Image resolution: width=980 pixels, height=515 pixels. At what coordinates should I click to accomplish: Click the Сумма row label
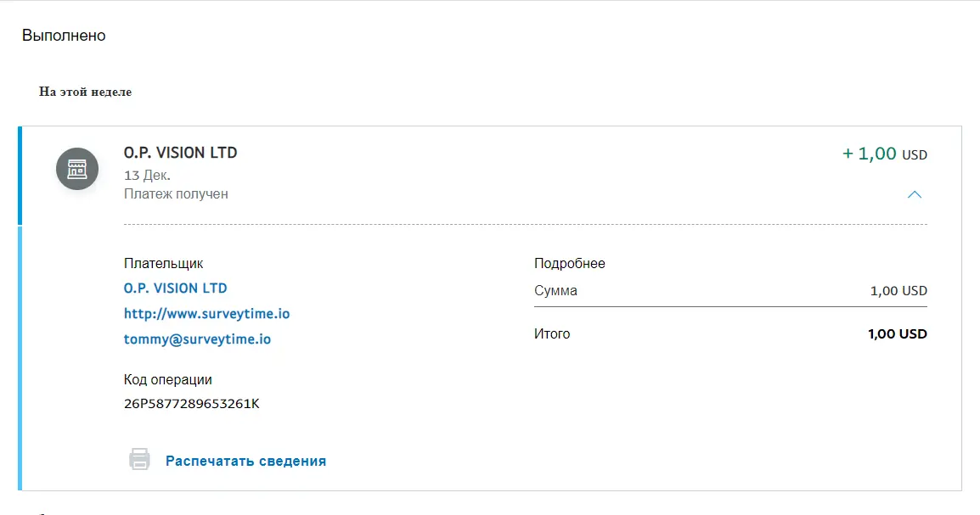555,291
